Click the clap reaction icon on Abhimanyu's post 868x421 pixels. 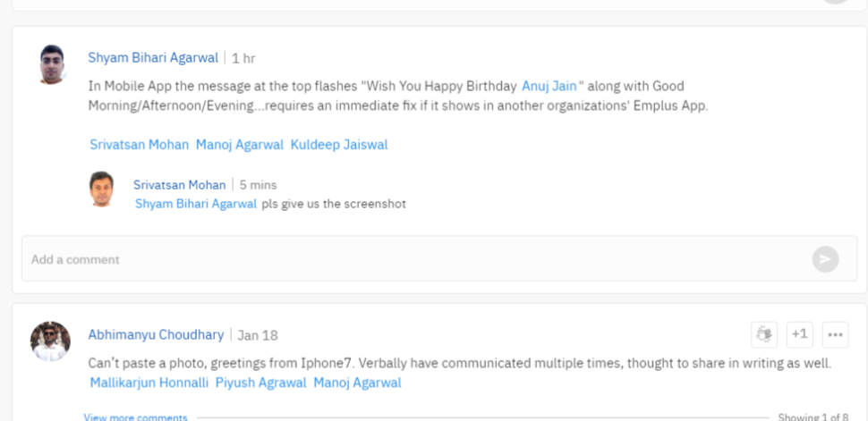click(x=764, y=334)
